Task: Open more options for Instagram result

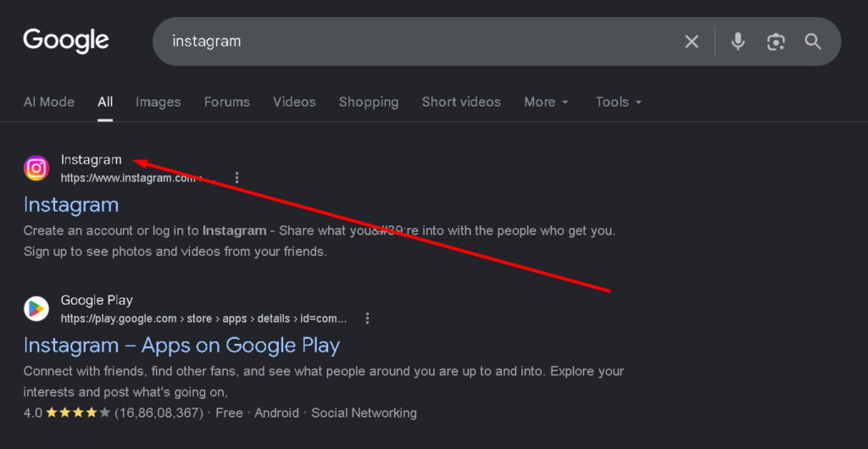Action: pyautogui.click(x=237, y=178)
